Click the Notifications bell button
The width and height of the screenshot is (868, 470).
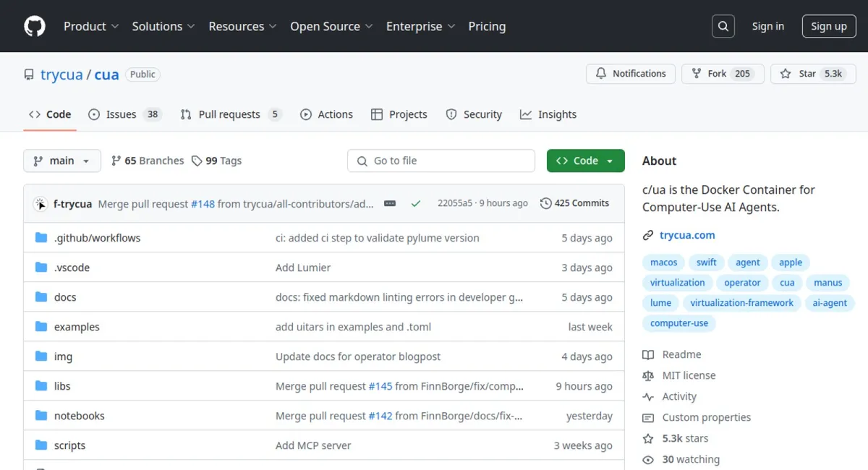pyautogui.click(x=631, y=74)
